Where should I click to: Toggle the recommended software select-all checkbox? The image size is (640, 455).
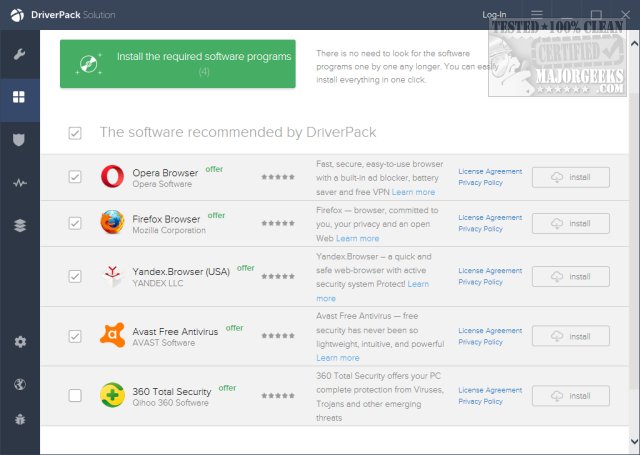pos(75,133)
